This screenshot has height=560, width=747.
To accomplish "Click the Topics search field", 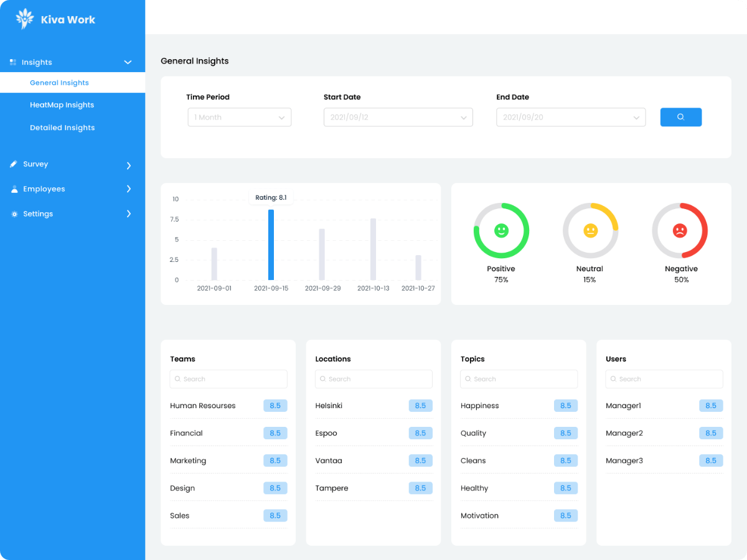I will pyautogui.click(x=519, y=379).
